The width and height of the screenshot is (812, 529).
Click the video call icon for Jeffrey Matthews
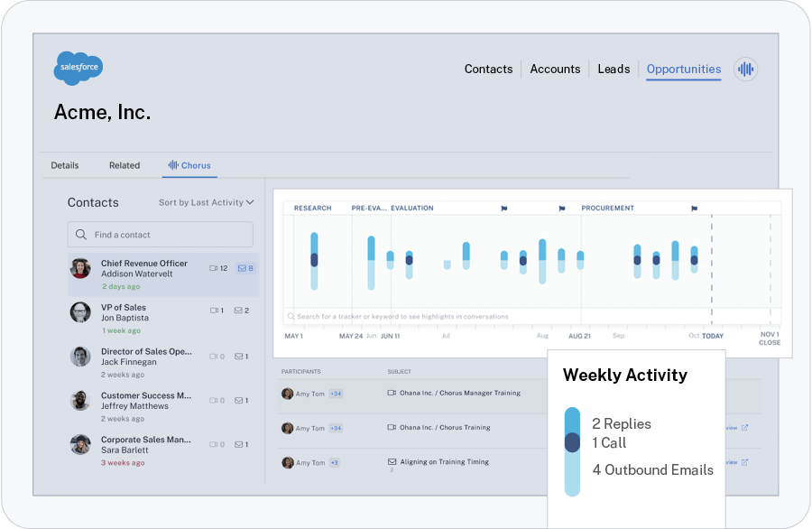pos(213,401)
